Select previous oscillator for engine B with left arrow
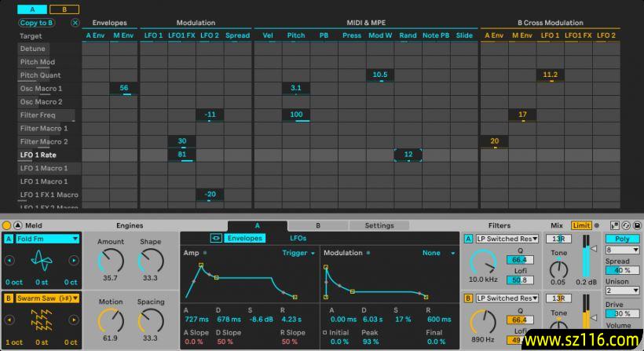Image resolution: width=644 pixels, height=351 pixels. (8, 319)
